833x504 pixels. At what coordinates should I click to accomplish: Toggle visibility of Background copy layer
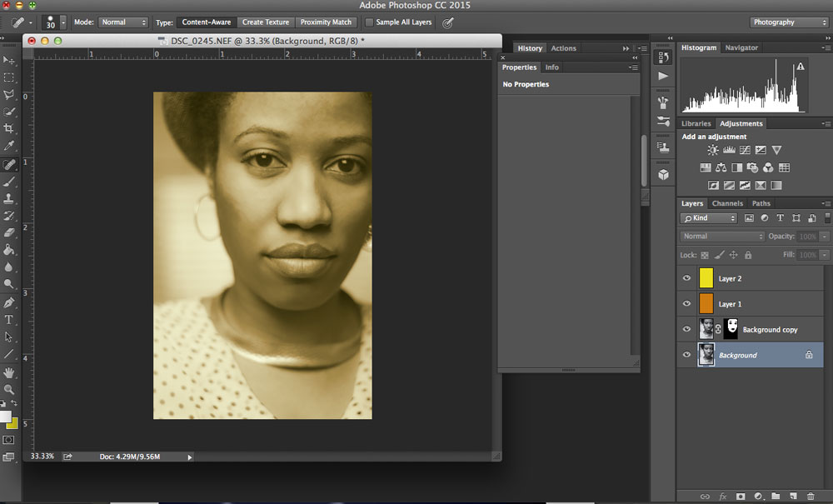click(687, 329)
